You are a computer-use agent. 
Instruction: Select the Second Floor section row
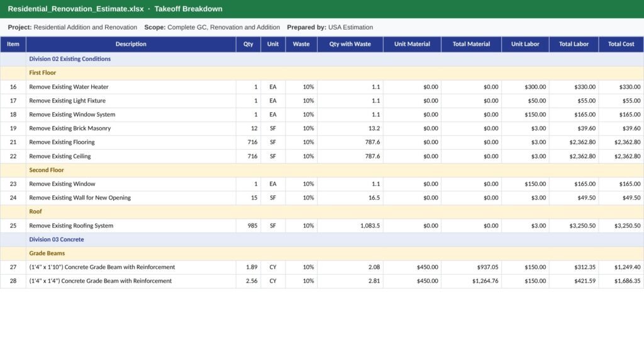[322, 170]
